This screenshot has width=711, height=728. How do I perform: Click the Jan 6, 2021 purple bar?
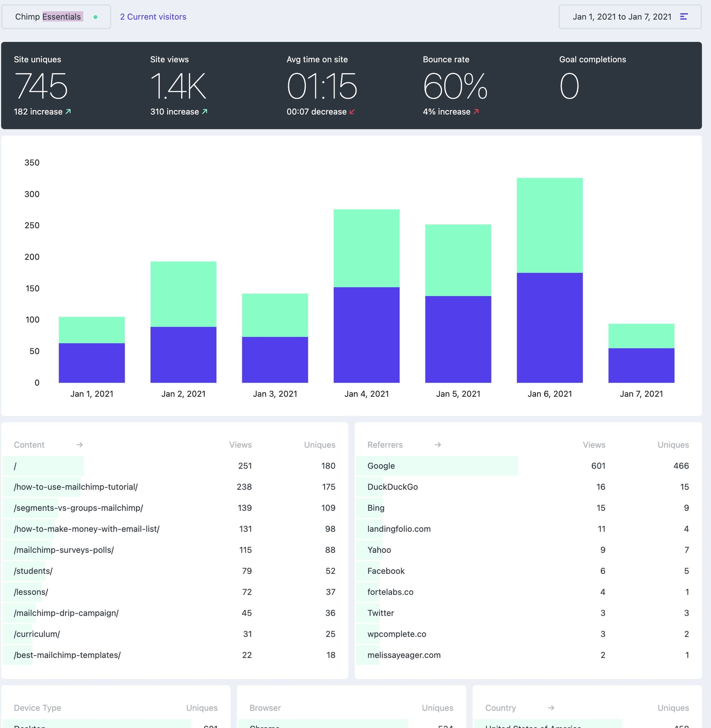pos(549,327)
